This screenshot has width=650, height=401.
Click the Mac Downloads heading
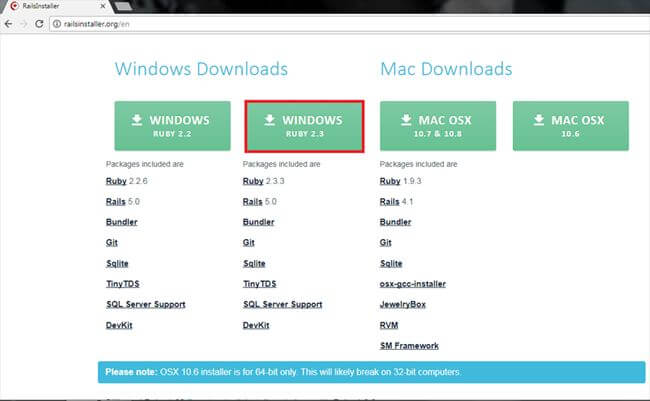(446, 69)
